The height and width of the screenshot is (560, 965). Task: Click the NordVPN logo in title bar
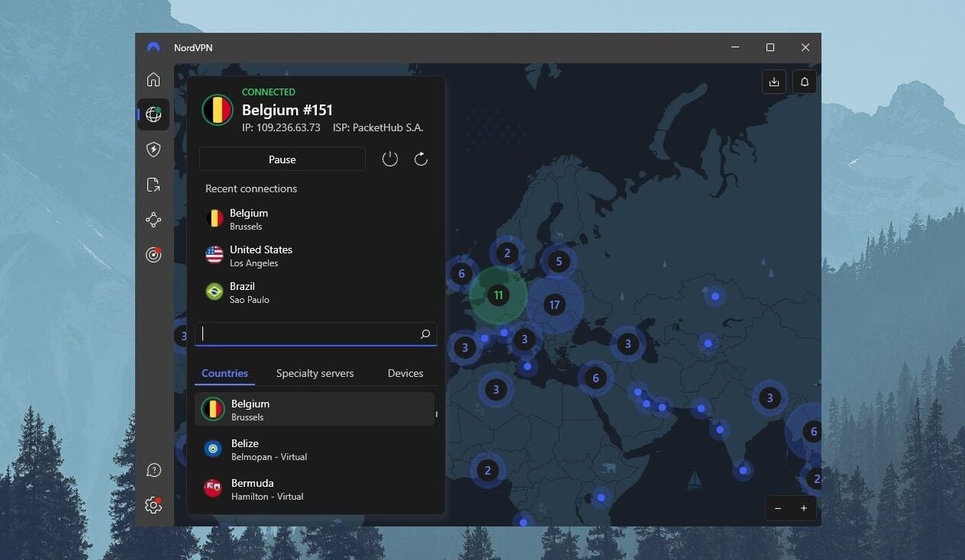coord(154,47)
